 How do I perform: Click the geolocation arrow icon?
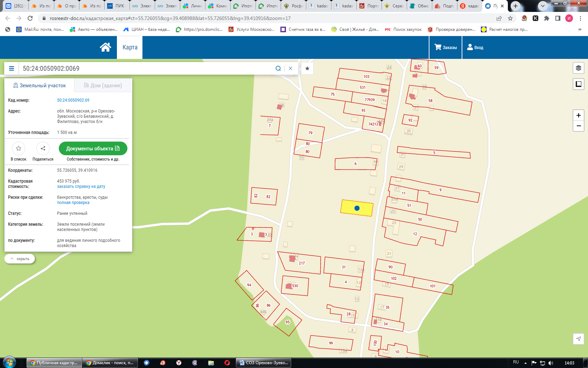pyautogui.click(x=578, y=339)
